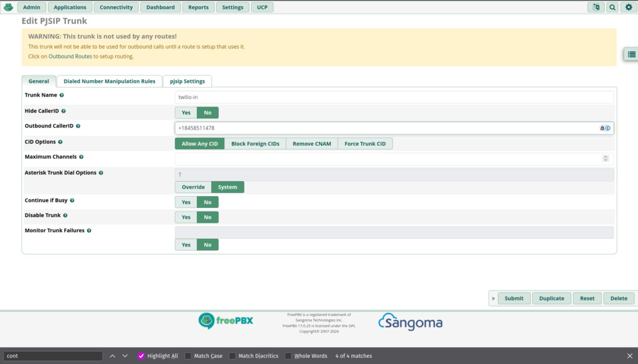Open the language selector icon
This screenshot has width=638, height=364.
pos(596,7)
